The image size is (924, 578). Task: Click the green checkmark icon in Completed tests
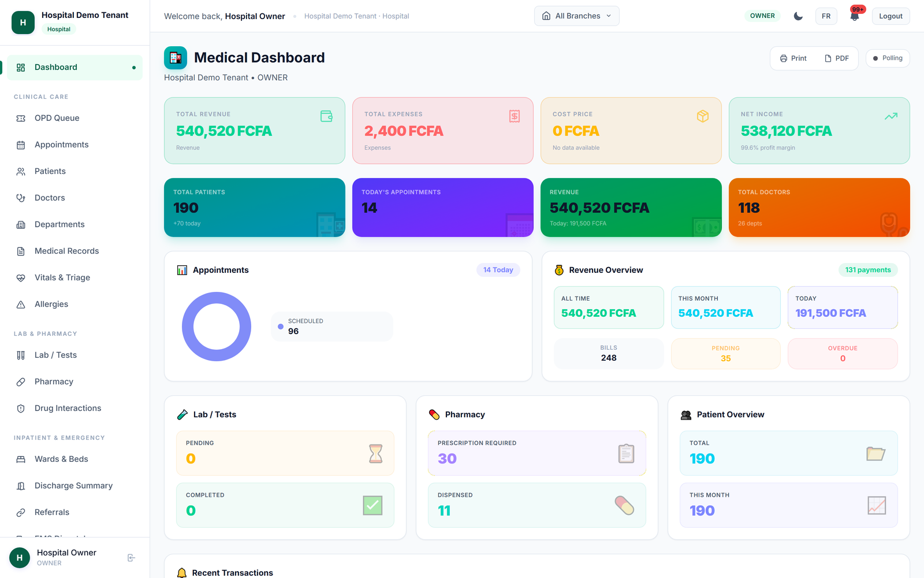(x=373, y=506)
